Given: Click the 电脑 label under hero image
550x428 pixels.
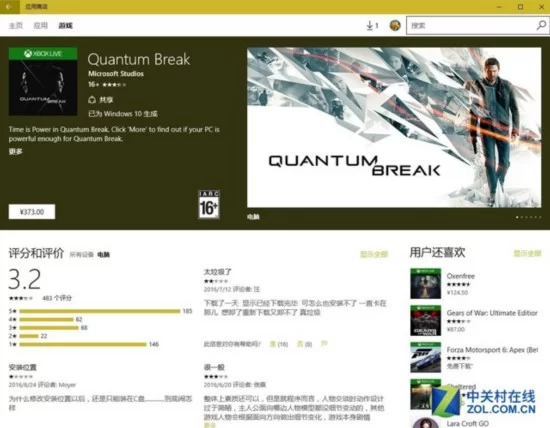Looking at the screenshot, I should 253,217.
